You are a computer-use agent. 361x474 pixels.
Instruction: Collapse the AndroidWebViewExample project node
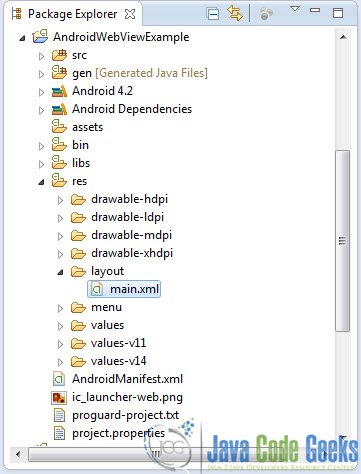tap(22, 38)
